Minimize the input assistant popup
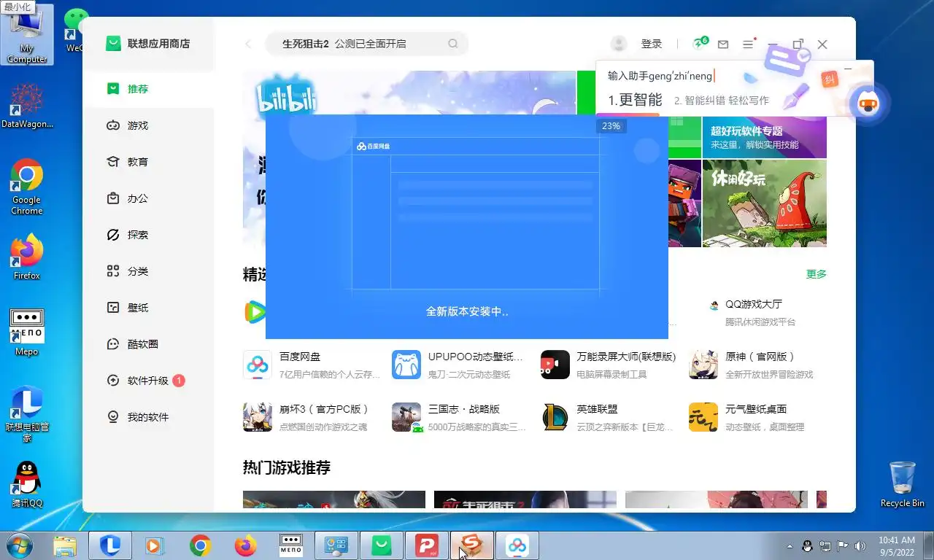 [848, 69]
